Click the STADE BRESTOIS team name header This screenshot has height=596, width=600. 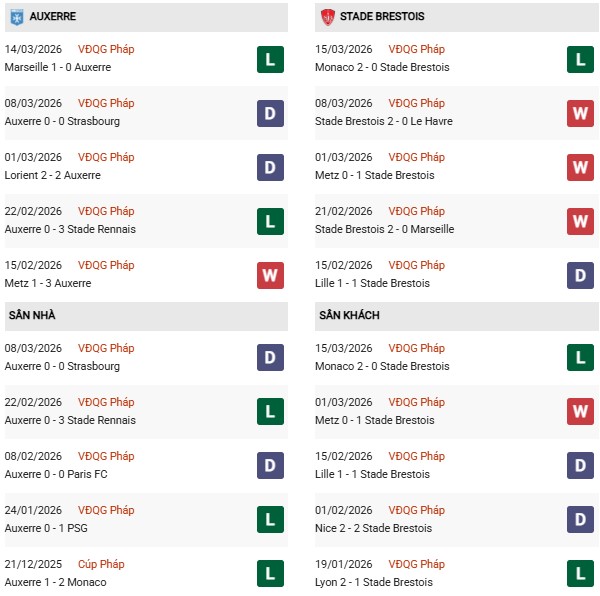(x=381, y=17)
